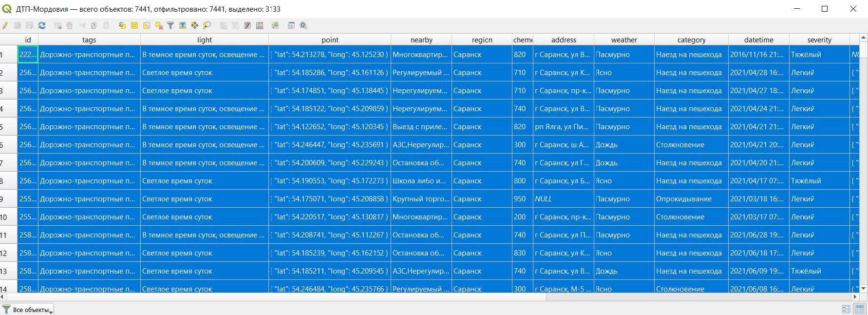Viewport: 868px width, 315px height.
Task: Open the filter/select by form funnel
Action: pyautogui.click(x=170, y=25)
